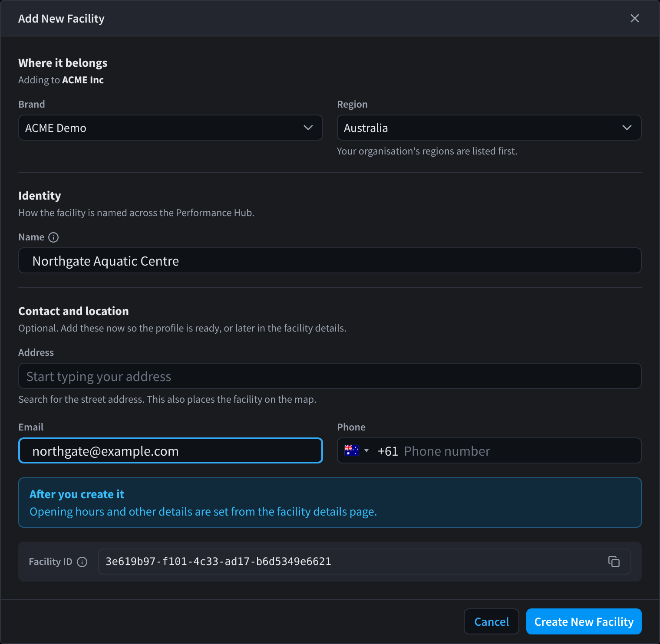Close the Add New Facility dialog
This screenshot has width=660, height=644.
point(634,18)
